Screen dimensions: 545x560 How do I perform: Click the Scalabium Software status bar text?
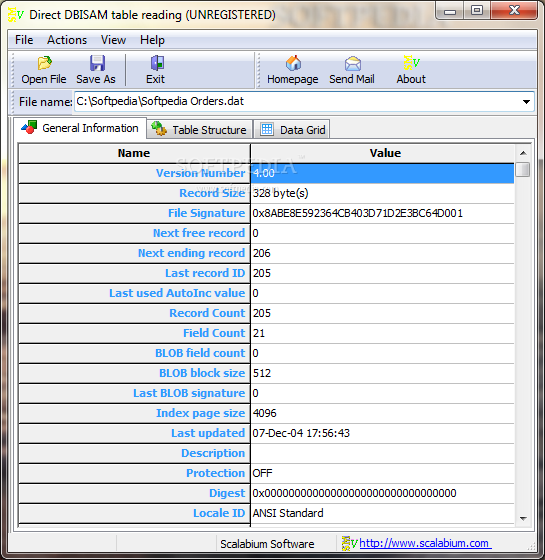(267, 544)
